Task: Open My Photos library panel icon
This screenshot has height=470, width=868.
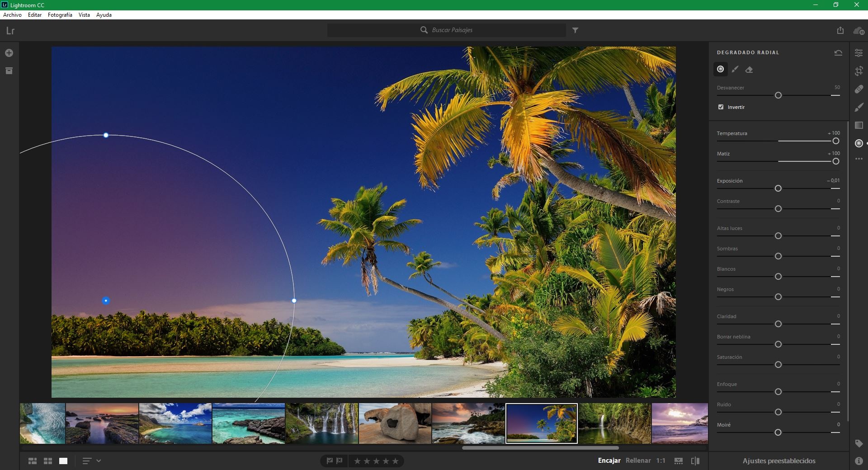Action: [9, 71]
